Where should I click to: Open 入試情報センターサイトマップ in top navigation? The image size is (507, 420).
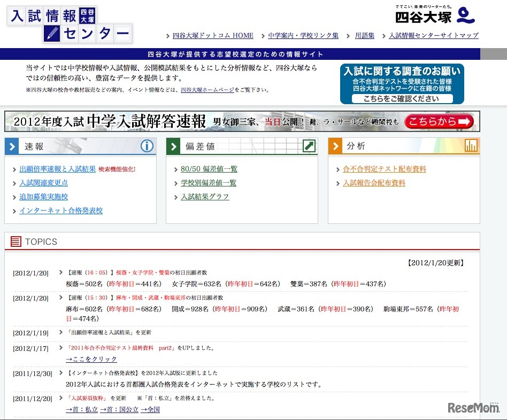tap(433, 35)
